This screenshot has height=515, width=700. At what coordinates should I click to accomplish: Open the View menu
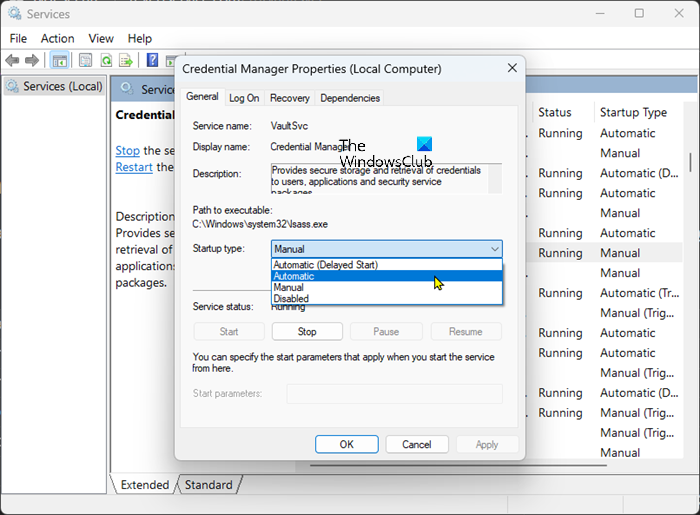pyautogui.click(x=101, y=39)
